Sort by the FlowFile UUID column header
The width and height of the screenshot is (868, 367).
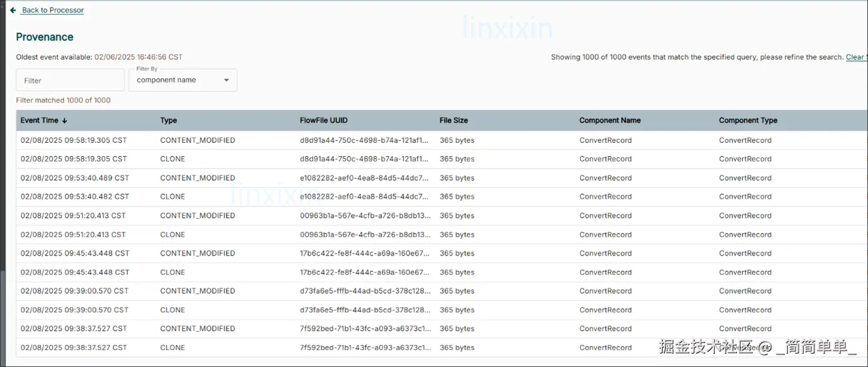(x=323, y=120)
